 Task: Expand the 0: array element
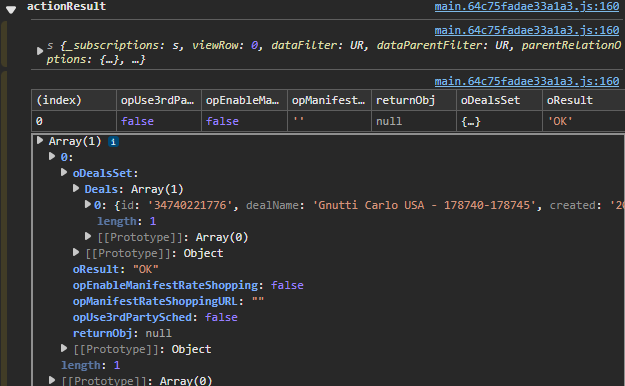(x=52, y=156)
